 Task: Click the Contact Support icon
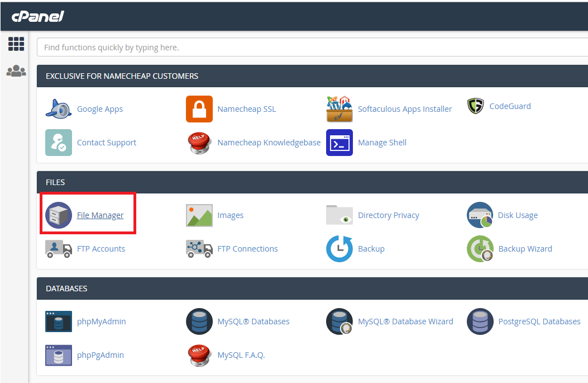[x=59, y=143]
